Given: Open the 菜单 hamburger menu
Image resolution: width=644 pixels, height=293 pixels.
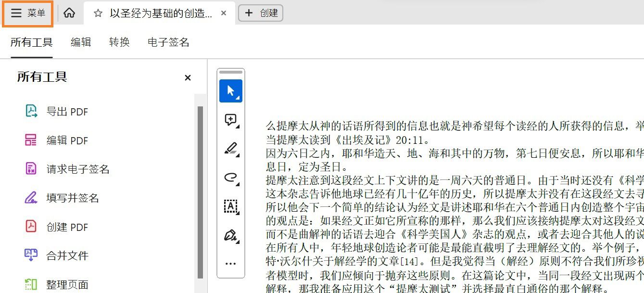Looking at the screenshot, I should (27, 13).
